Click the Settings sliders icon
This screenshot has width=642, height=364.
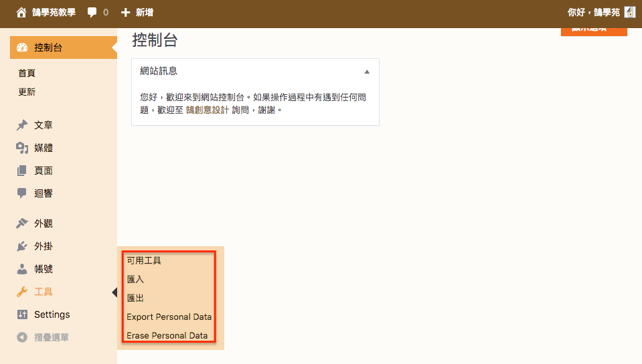click(22, 314)
